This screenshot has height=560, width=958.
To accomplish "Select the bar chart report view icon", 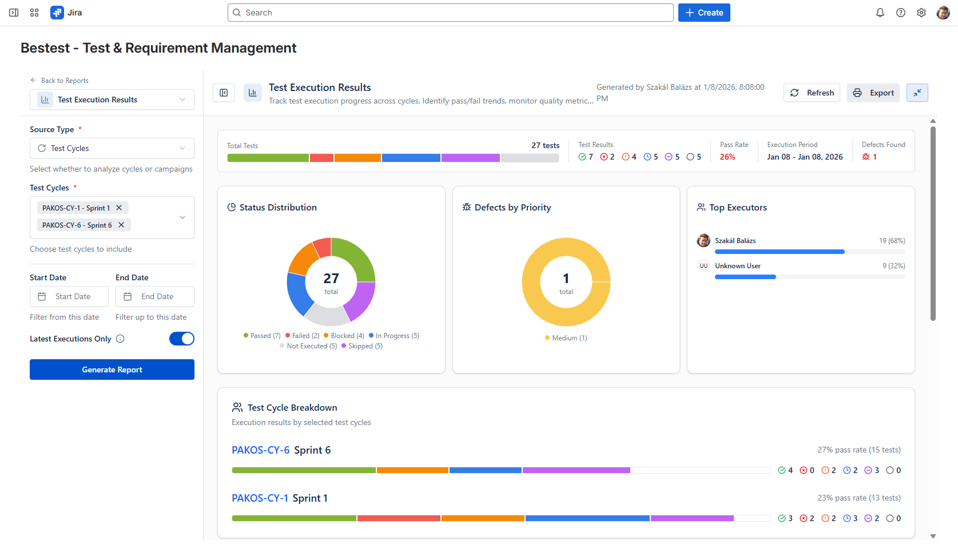I will tap(252, 92).
